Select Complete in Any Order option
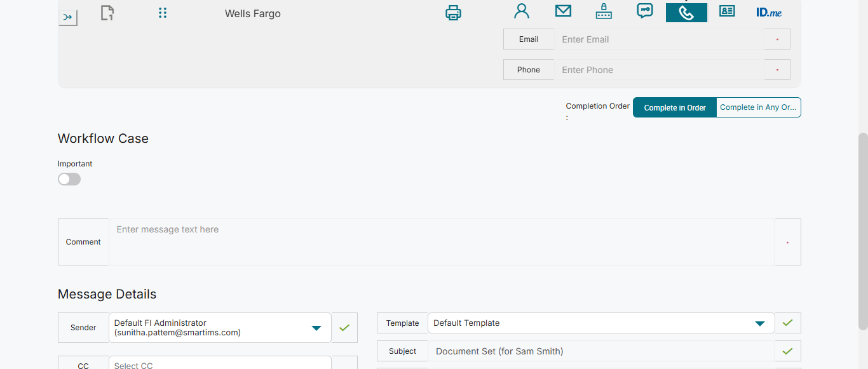The width and height of the screenshot is (868, 369). [x=759, y=107]
